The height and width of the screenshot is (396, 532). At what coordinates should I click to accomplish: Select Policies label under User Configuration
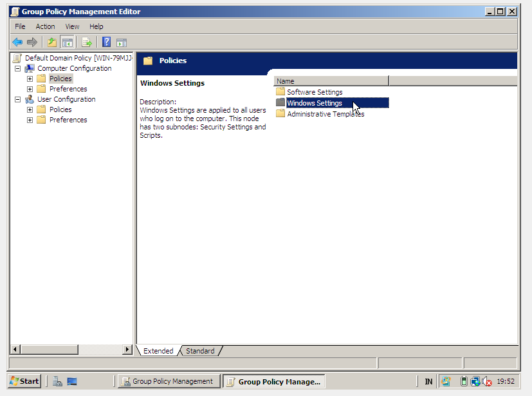(60, 109)
